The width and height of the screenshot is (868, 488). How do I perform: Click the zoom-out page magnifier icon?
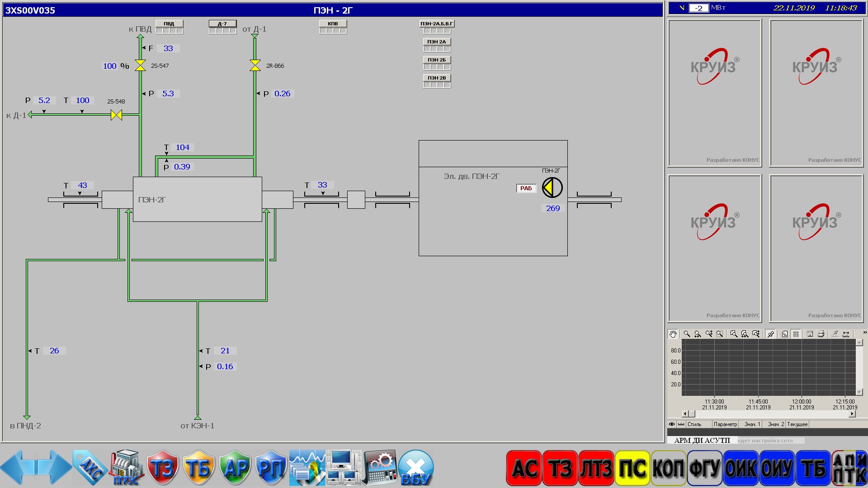click(x=734, y=334)
